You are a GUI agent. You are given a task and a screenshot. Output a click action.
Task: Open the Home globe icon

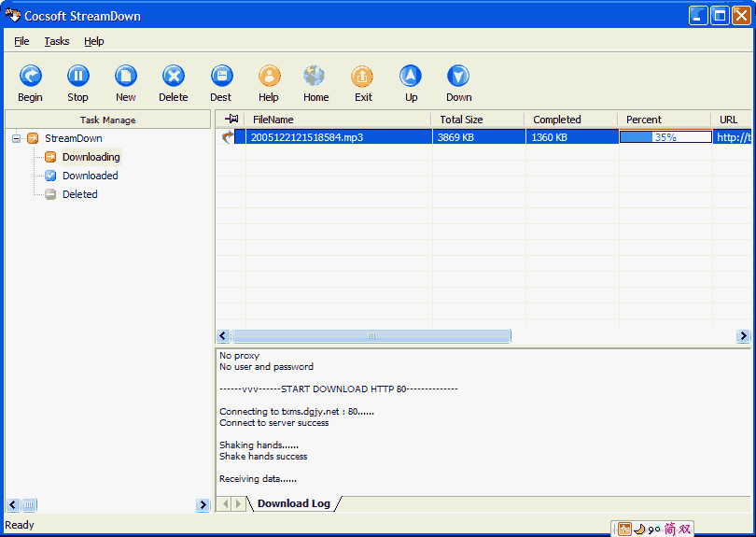point(315,76)
